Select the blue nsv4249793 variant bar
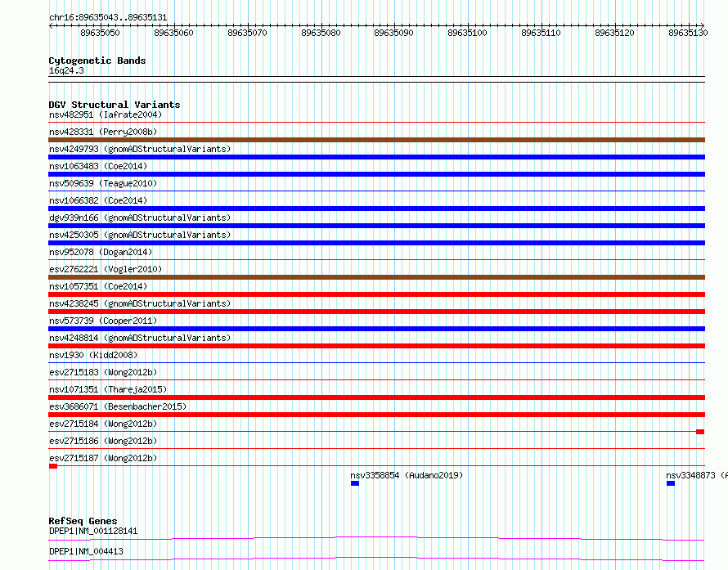 [376, 157]
